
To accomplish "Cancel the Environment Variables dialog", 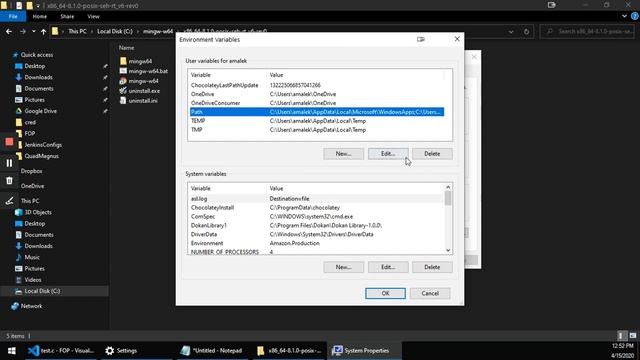I will [430, 293].
